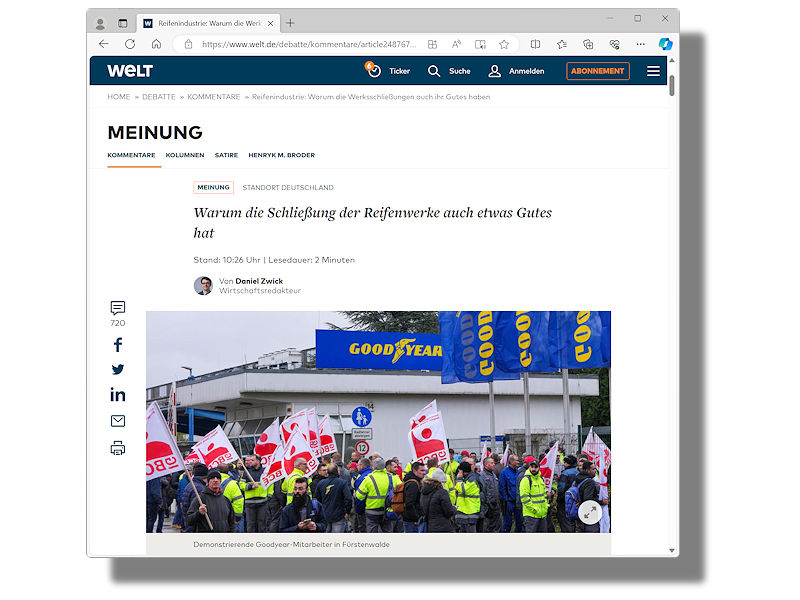Open the tab actions menu icon

click(122, 23)
